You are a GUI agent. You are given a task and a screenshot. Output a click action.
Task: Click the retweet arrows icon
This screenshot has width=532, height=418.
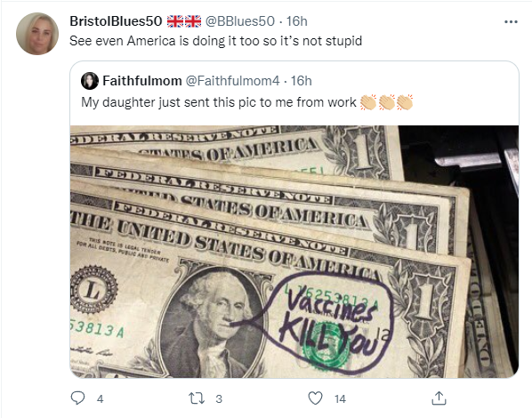197,398
